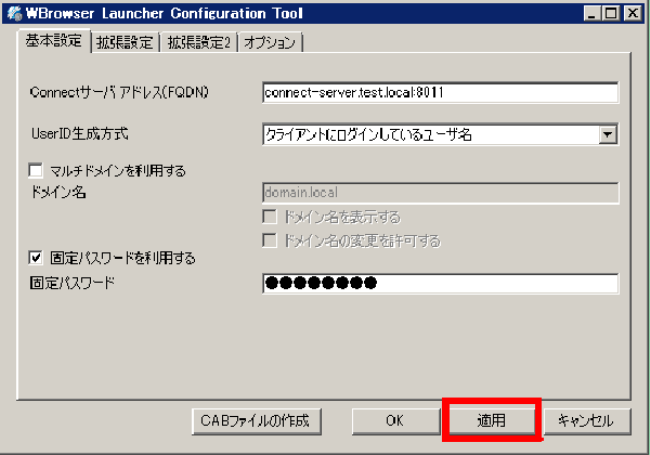Open the 拡張設定 tab
Image resolution: width=650 pixels, height=455 pixels.
(x=123, y=42)
